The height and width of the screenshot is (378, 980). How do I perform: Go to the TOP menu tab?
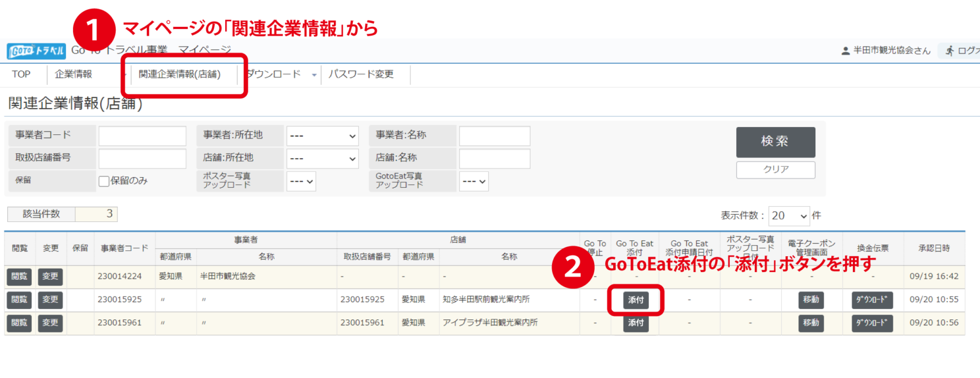pos(21,75)
